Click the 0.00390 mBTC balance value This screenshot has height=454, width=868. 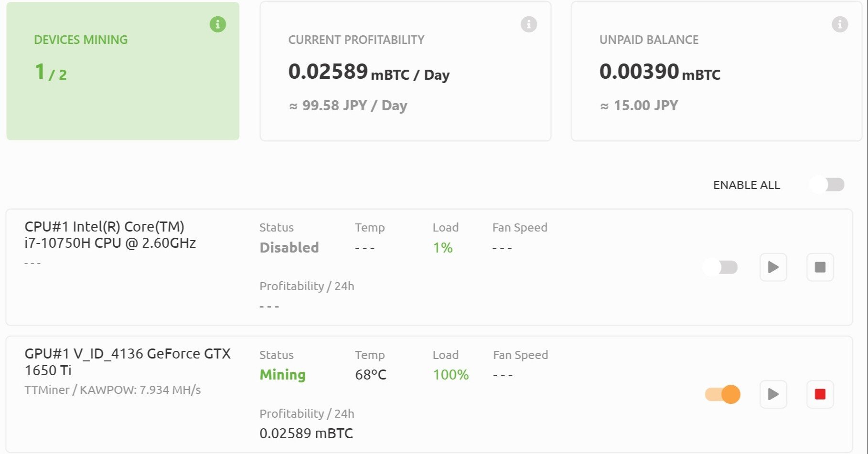660,73
